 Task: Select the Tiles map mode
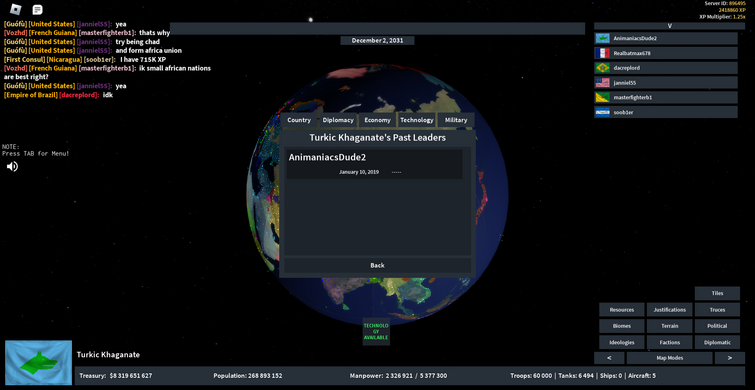tap(717, 293)
